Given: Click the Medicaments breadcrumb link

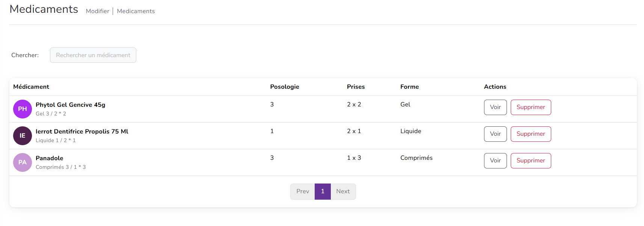Looking at the screenshot, I should (136, 11).
